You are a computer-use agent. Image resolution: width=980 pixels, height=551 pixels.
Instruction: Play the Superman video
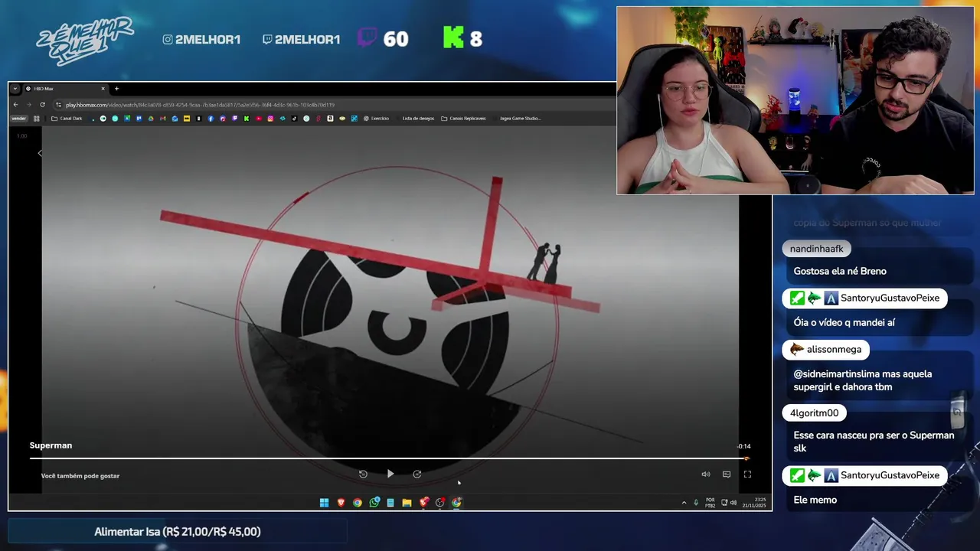390,474
